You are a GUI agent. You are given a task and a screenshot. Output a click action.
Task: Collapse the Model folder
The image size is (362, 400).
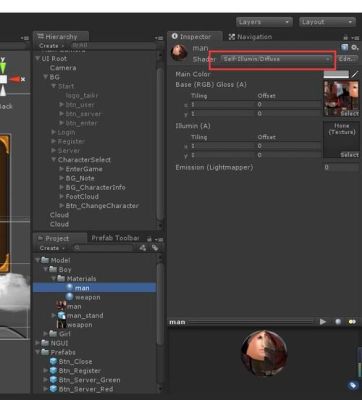tap(37, 260)
